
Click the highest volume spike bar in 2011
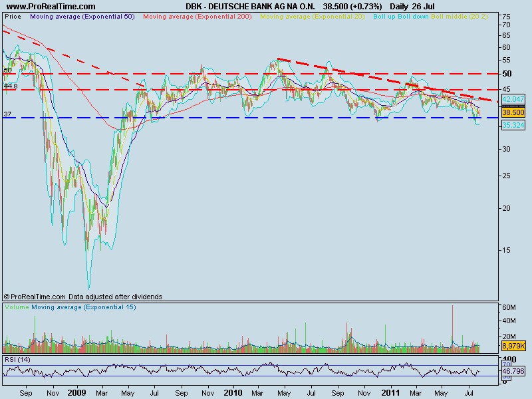(452, 329)
